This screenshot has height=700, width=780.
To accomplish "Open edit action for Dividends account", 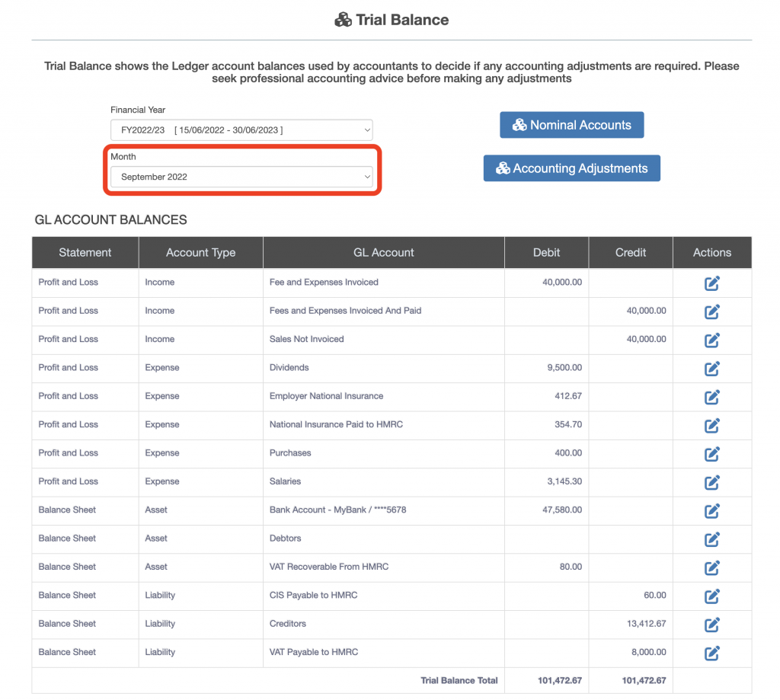I will click(711, 369).
